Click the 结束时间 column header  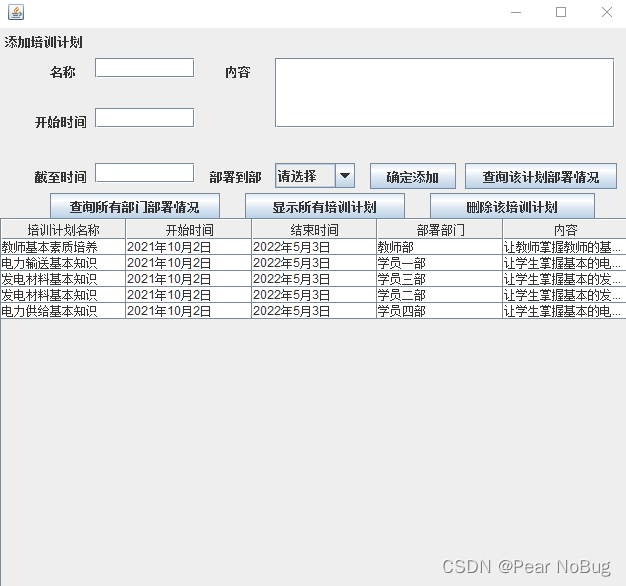click(314, 230)
